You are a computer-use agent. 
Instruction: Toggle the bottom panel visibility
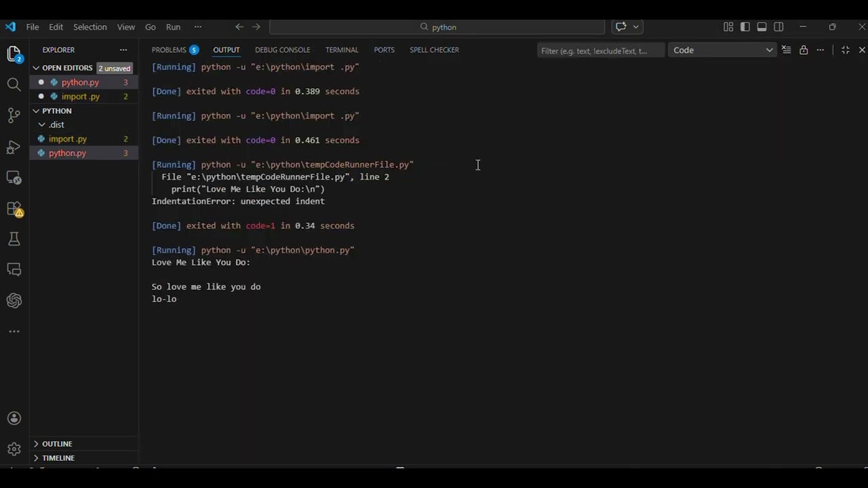pyautogui.click(x=762, y=27)
